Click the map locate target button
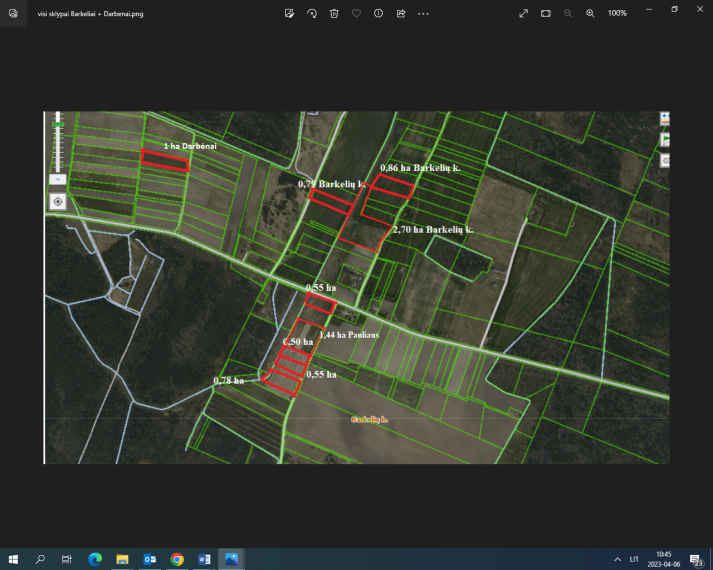713x570 pixels. point(58,201)
